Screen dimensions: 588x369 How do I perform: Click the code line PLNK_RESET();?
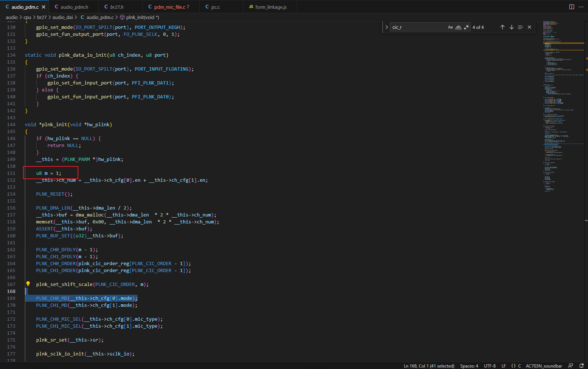tap(54, 194)
